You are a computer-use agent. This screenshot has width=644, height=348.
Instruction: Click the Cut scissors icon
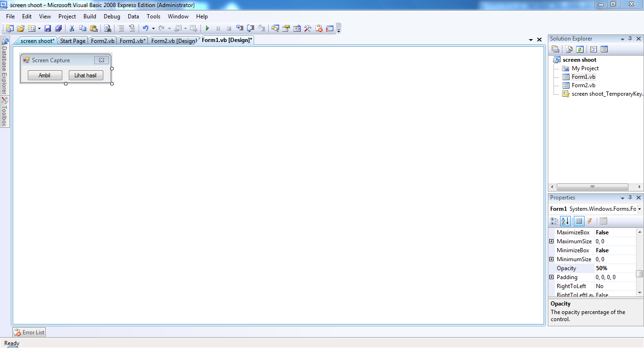[x=72, y=28]
